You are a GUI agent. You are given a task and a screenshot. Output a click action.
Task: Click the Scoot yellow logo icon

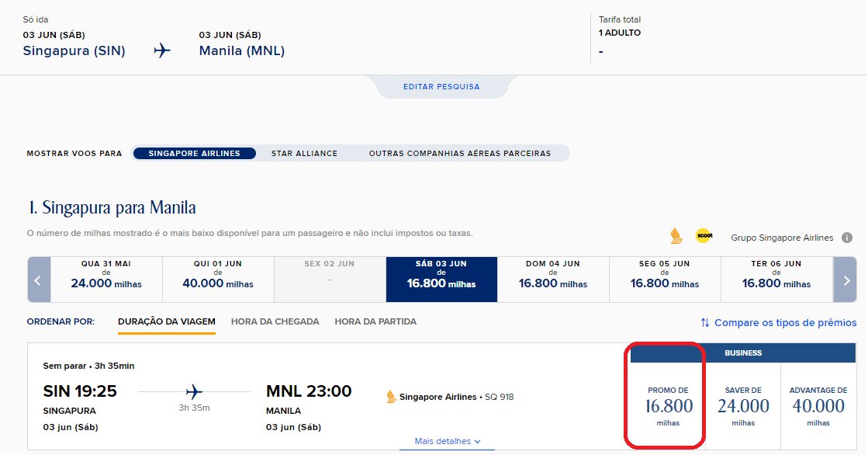704,236
